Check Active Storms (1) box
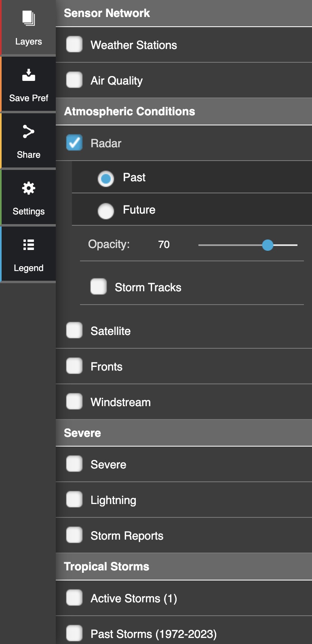 coord(74,597)
